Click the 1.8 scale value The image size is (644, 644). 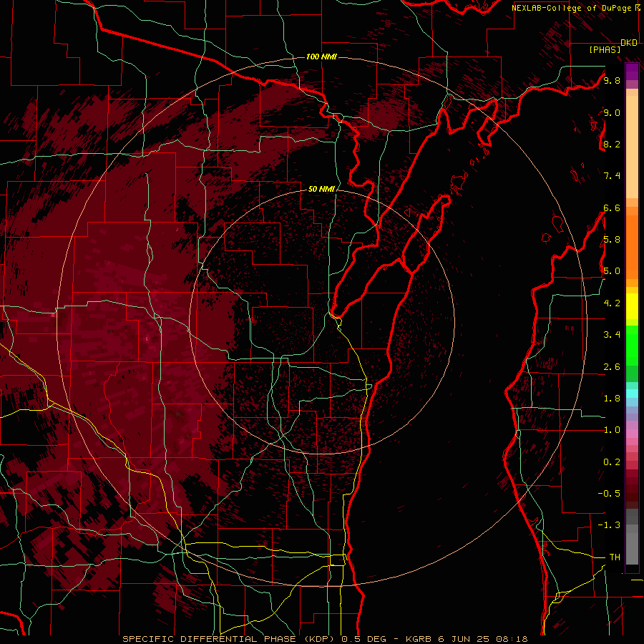tap(612, 399)
